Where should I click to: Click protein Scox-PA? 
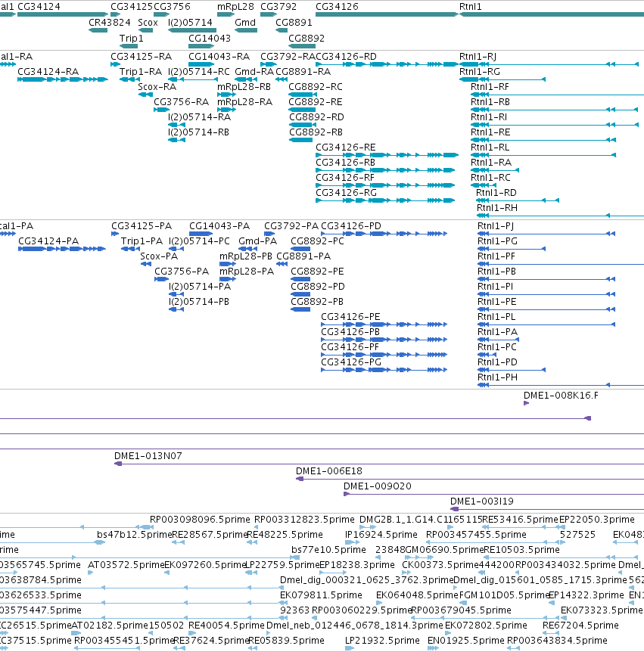tap(159, 256)
